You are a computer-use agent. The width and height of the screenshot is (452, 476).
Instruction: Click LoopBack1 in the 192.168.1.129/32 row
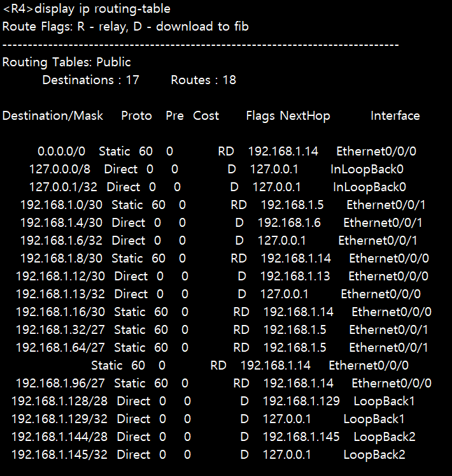tap(374, 419)
